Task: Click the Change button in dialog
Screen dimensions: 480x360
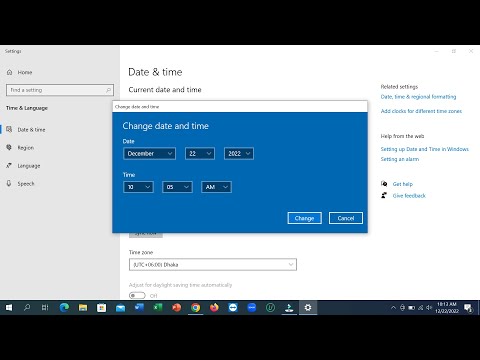Action: (x=304, y=218)
